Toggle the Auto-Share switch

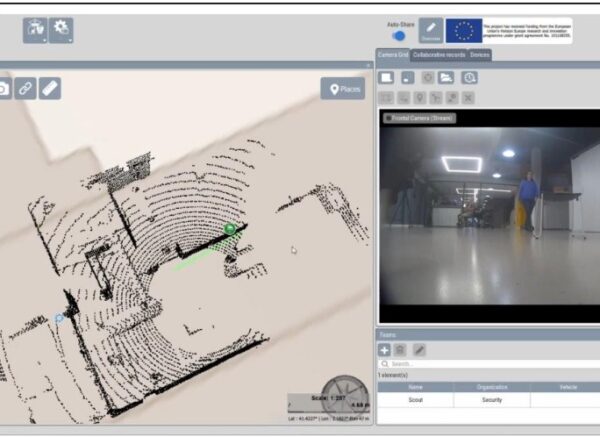(x=398, y=35)
